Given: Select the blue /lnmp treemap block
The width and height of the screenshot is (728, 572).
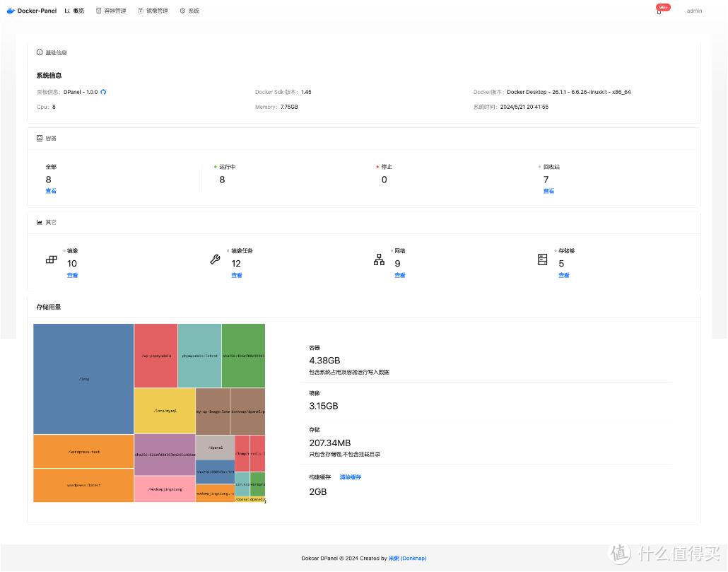Looking at the screenshot, I should tap(83, 379).
